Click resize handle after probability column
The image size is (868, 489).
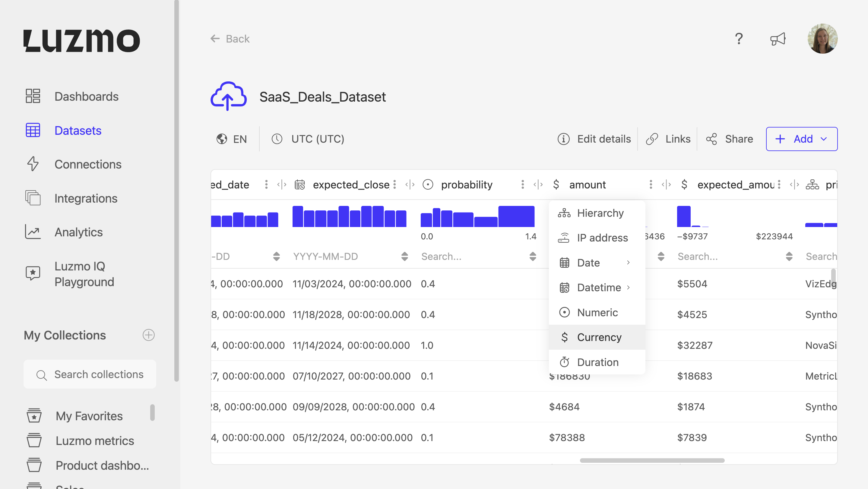click(538, 185)
